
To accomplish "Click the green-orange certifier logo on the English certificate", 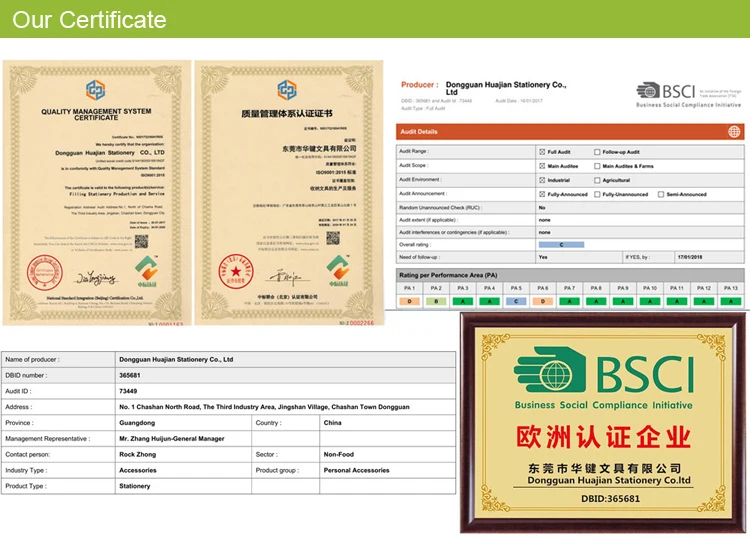I will pos(146,271).
